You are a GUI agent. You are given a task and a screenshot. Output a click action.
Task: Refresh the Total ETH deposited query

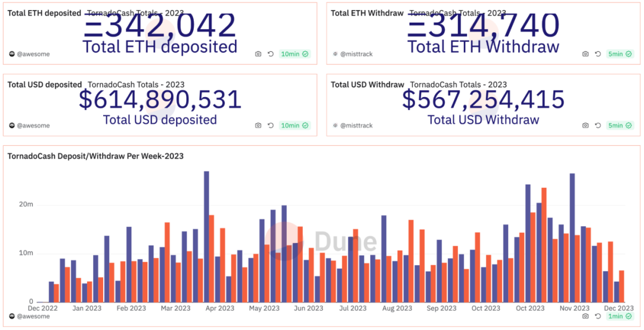click(271, 54)
